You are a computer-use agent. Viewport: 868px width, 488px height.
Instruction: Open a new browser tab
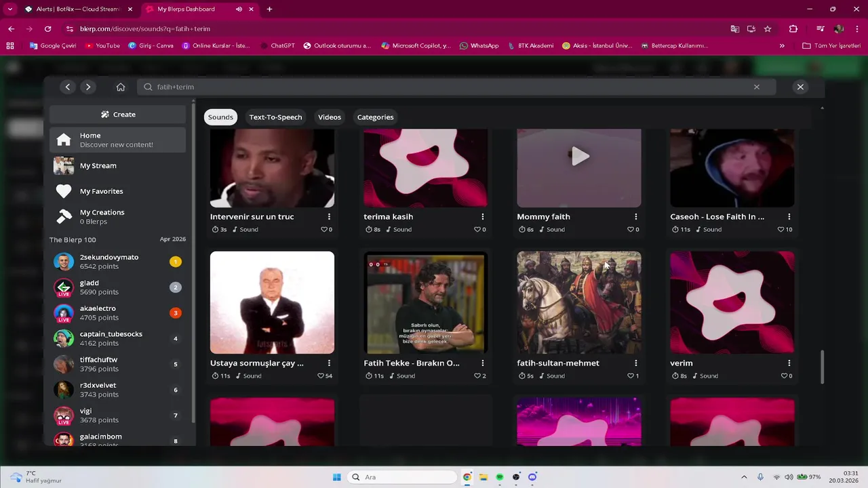pyautogui.click(x=269, y=9)
